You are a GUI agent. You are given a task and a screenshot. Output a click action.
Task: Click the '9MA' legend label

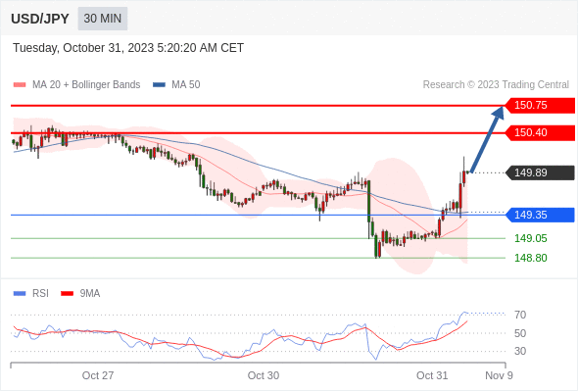(90, 294)
